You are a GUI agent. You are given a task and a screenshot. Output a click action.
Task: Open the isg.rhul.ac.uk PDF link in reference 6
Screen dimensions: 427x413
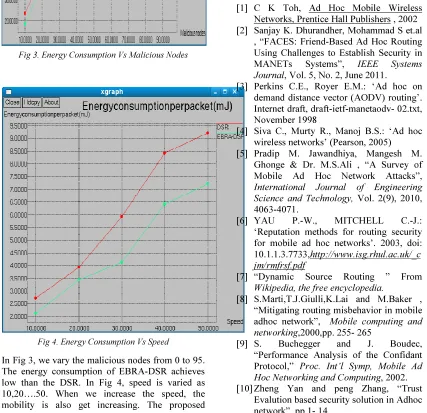(337, 260)
